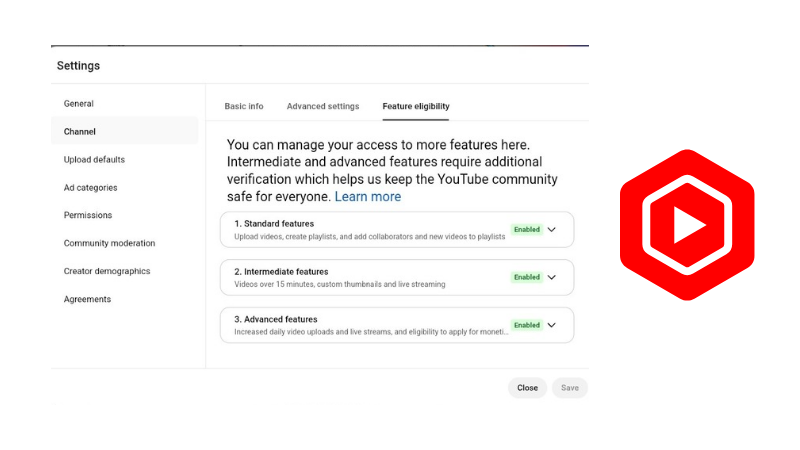This screenshot has height=450, width=800.
Task: Click the Enabled badge for Standard features
Action: click(527, 230)
